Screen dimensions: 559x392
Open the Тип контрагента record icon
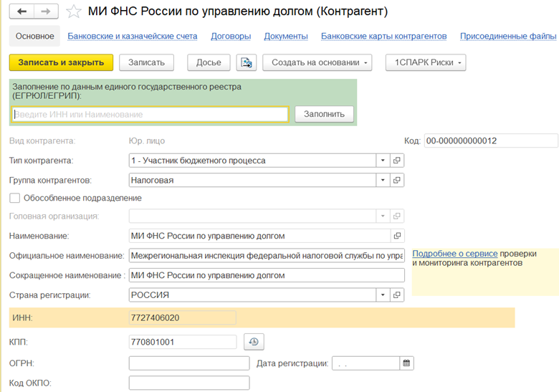397,161
